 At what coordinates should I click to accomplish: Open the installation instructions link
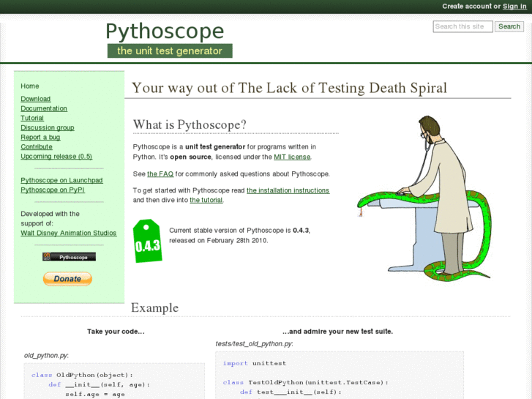(x=288, y=190)
